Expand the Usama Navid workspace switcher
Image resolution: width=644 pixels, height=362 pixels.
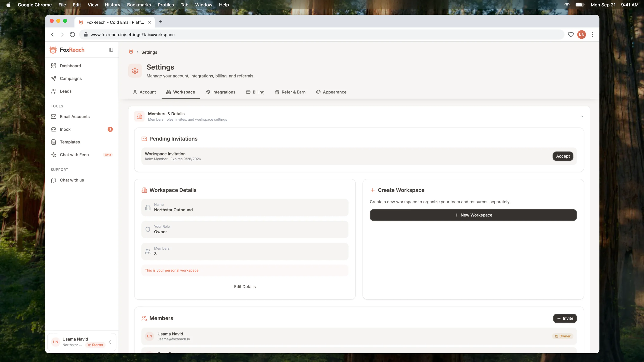coord(82,342)
